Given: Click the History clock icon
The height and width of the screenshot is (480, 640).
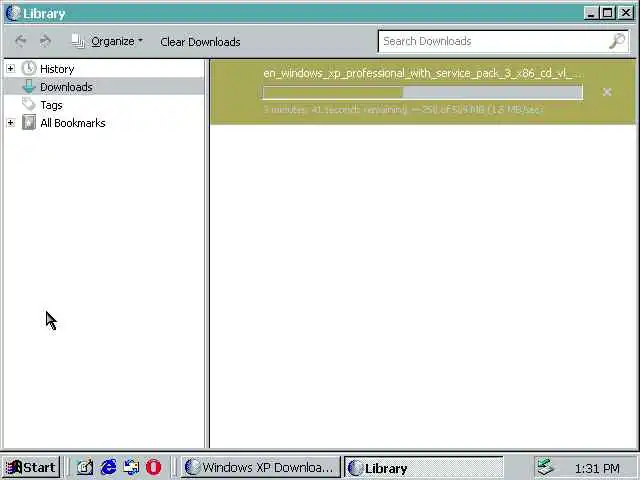Looking at the screenshot, I should point(29,68).
